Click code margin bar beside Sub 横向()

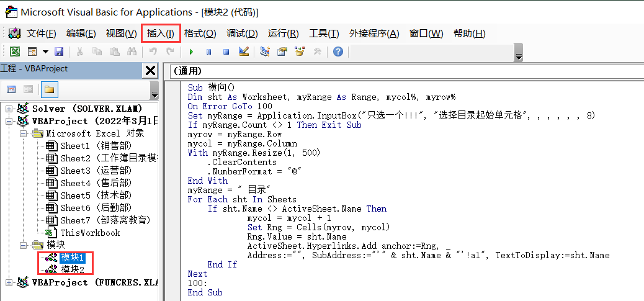point(172,88)
